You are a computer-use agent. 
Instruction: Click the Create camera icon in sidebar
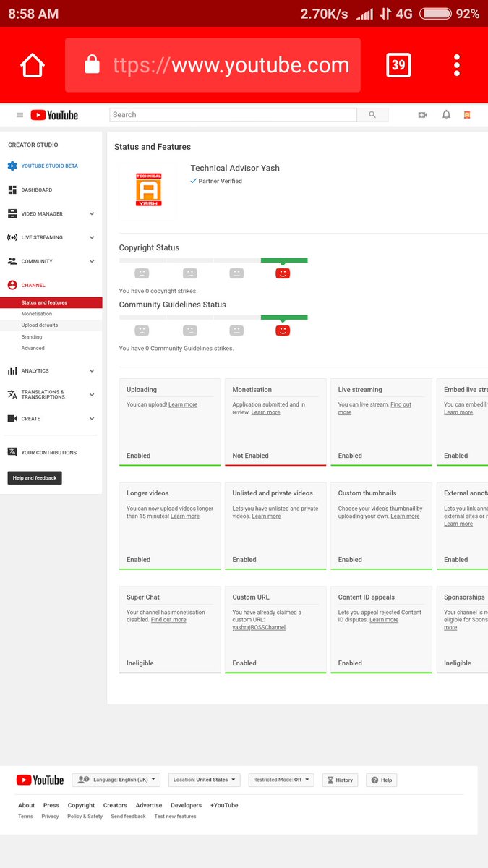coord(12,418)
